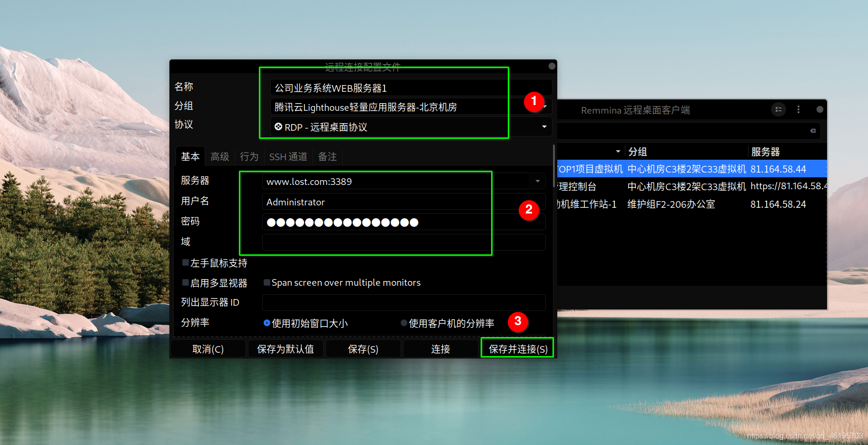Clear the Remmina search field

click(813, 131)
